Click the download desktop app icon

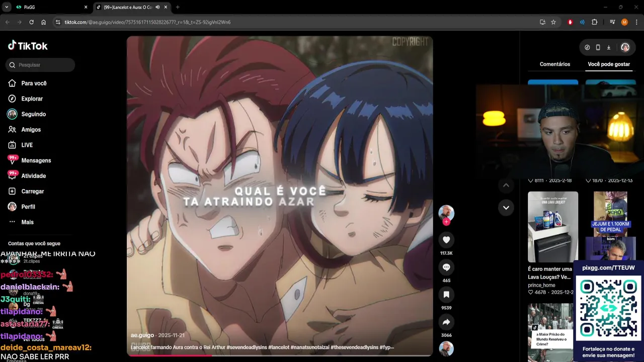point(608,47)
